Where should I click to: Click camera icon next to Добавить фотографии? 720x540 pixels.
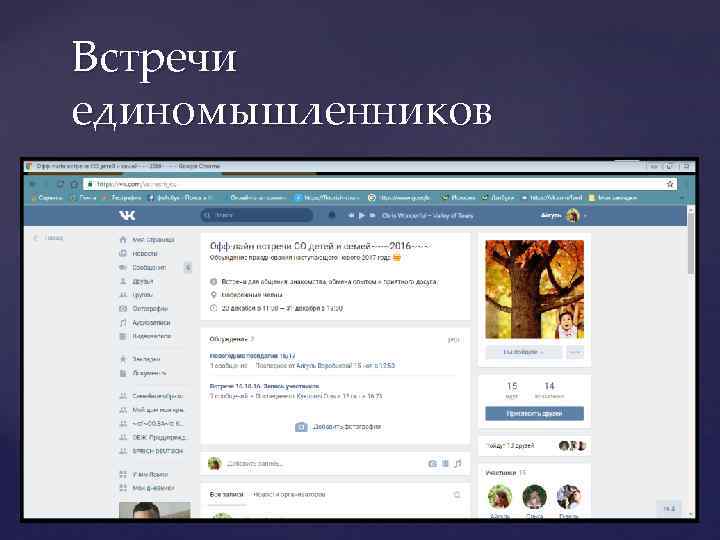(301, 427)
